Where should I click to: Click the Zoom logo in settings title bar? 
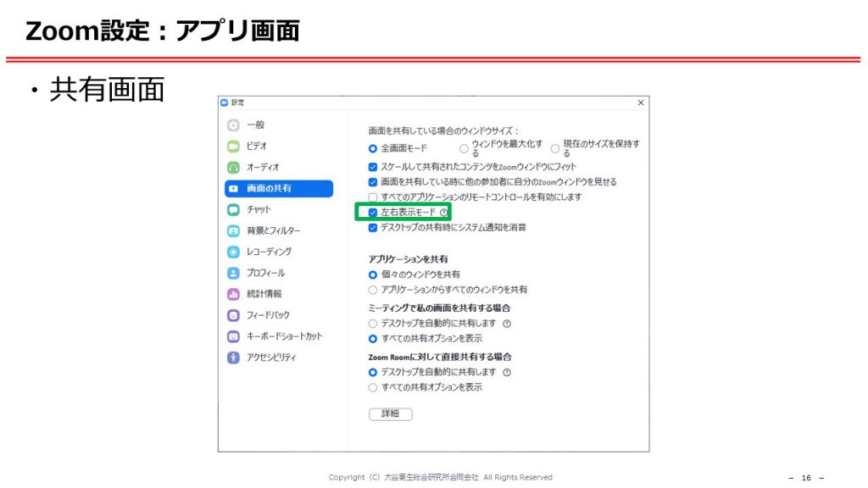224,103
